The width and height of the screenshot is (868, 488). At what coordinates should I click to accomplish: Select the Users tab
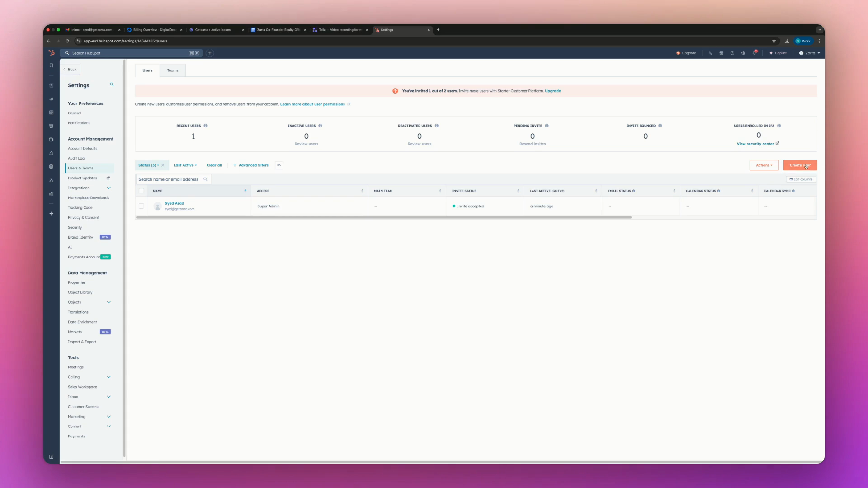click(x=147, y=70)
